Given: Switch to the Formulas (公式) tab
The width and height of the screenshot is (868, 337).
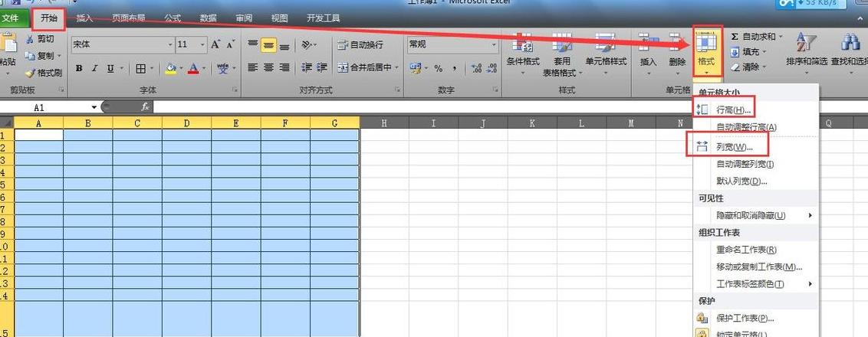Looking at the screenshot, I should click(x=173, y=18).
